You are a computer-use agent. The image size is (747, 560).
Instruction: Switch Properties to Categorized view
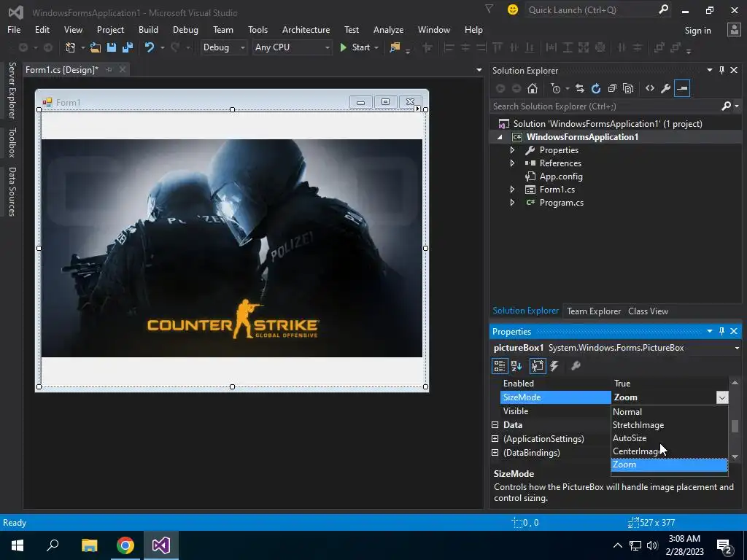tap(499, 366)
